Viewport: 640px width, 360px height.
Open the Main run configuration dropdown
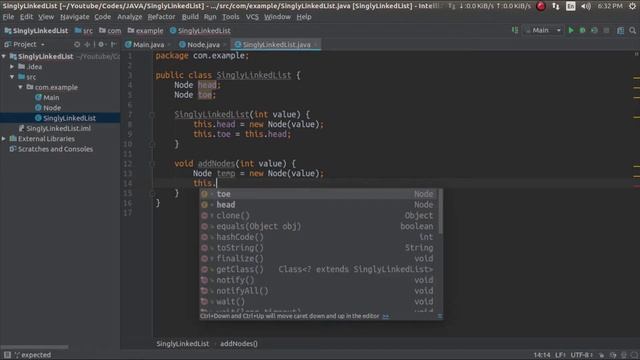543,30
